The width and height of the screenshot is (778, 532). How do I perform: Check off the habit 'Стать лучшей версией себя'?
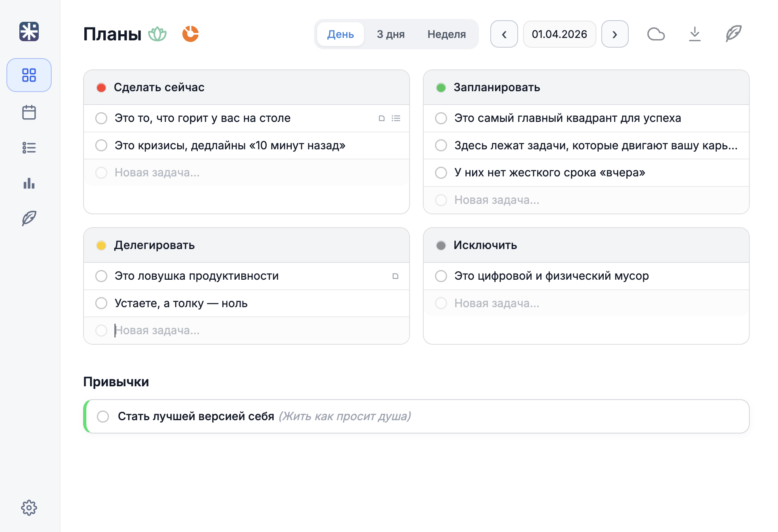[x=103, y=416]
